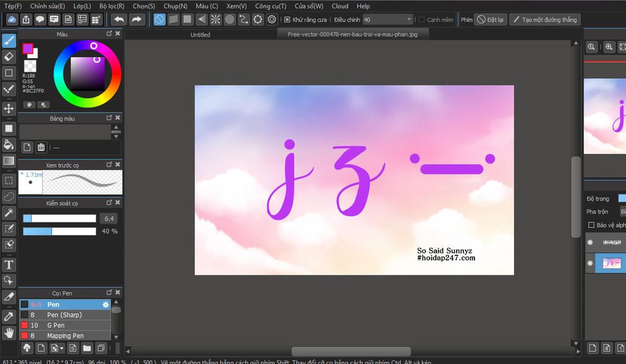
Task: Adjust the 40 % opacity slider
Action: tap(59, 231)
